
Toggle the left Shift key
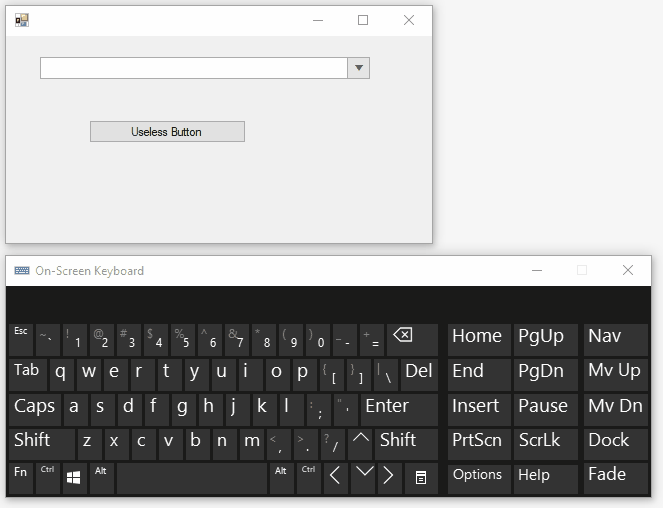tap(42, 444)
